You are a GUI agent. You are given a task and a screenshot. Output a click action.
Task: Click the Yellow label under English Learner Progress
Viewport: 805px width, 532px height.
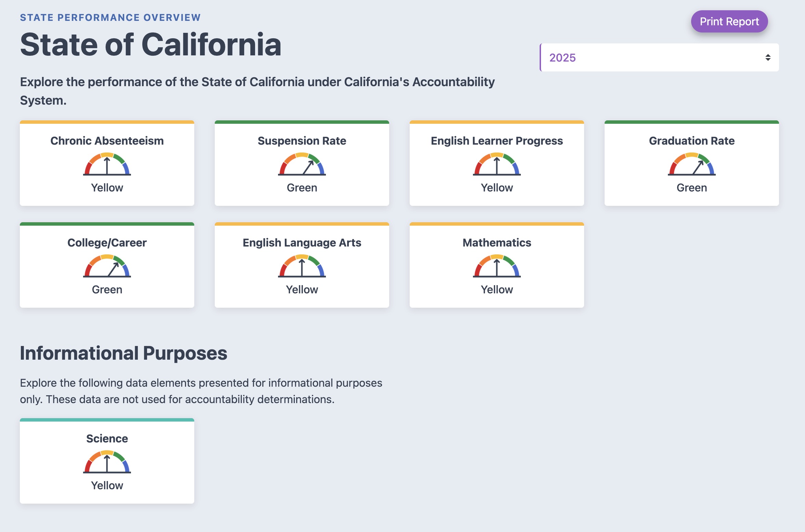497,188
